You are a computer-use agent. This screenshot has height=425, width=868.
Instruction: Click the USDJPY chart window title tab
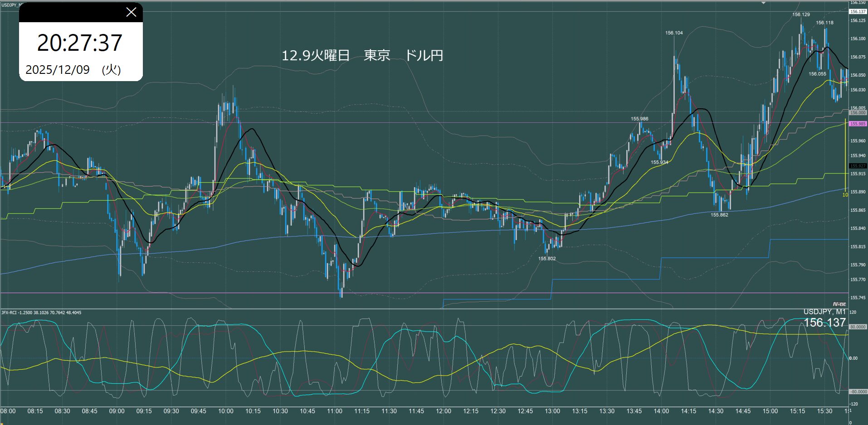(9, 5)
